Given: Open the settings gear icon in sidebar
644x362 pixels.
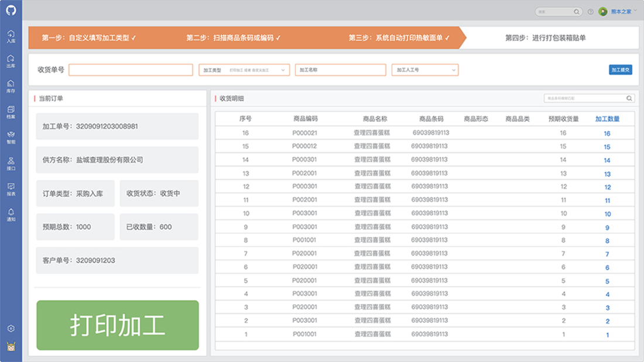Looking at the screenshot, I should [11, 328].
